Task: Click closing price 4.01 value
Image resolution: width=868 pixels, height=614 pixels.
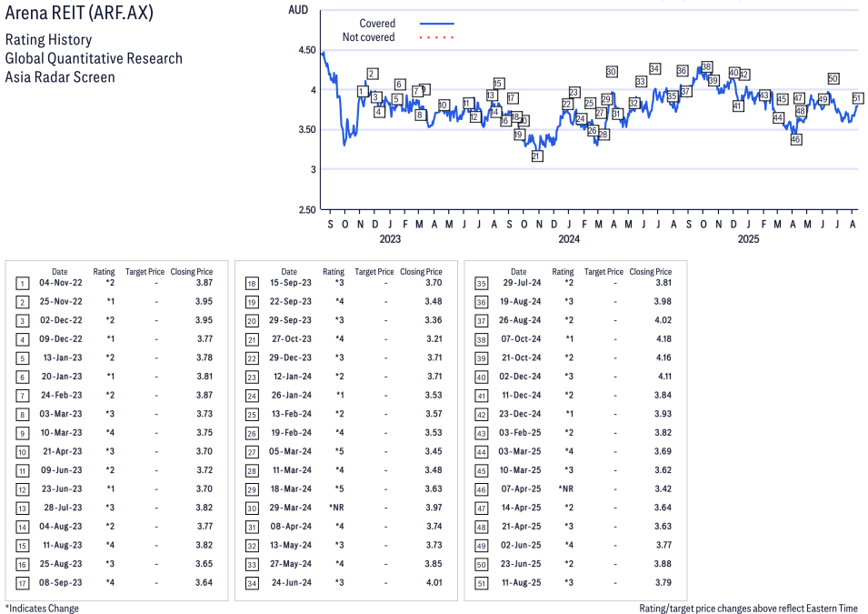Action: pyautogui.click(x=434, y=582)
